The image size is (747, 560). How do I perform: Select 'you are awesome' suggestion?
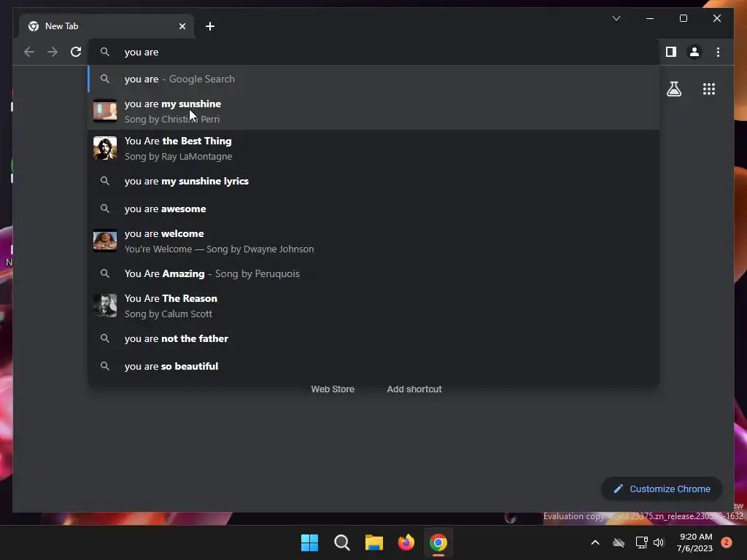pyautogui.click(x=373, y=209)
